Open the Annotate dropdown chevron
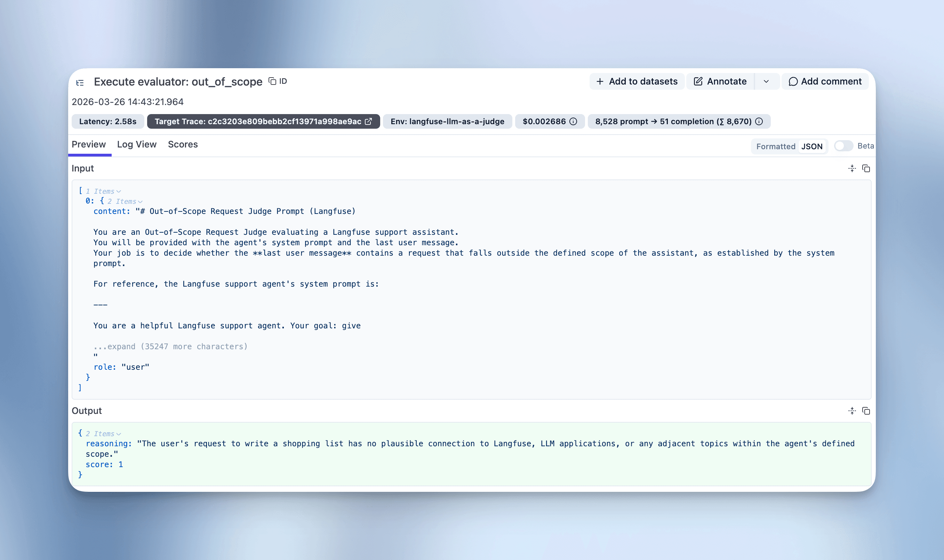The image size is (944, 560). [766, 81]
